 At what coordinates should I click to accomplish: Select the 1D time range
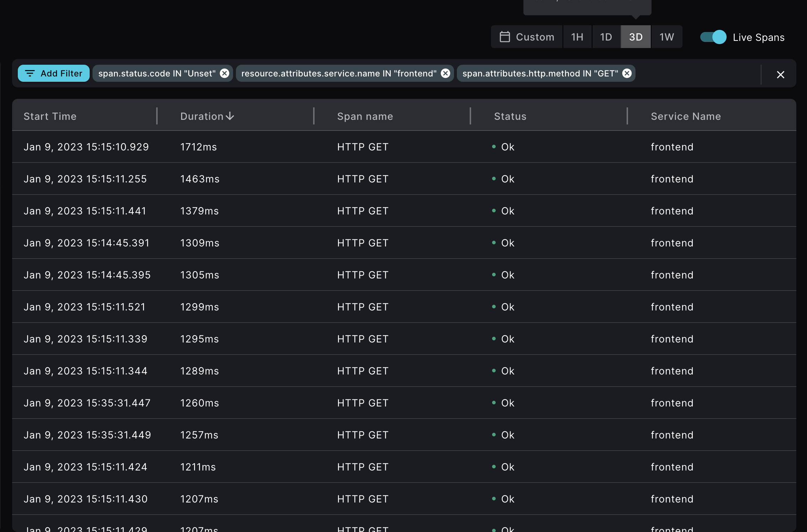(606, 37)
